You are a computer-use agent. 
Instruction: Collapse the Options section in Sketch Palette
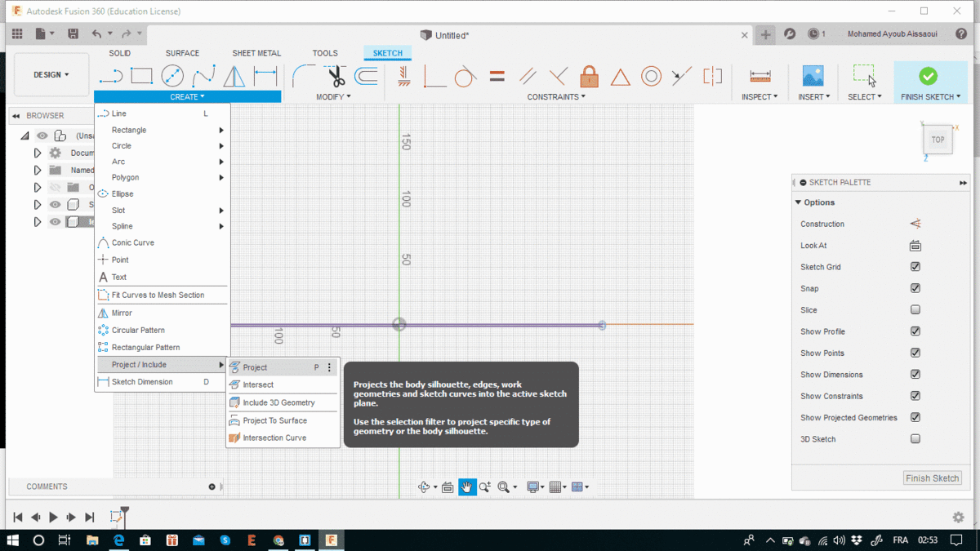click(x=798, y=202)
